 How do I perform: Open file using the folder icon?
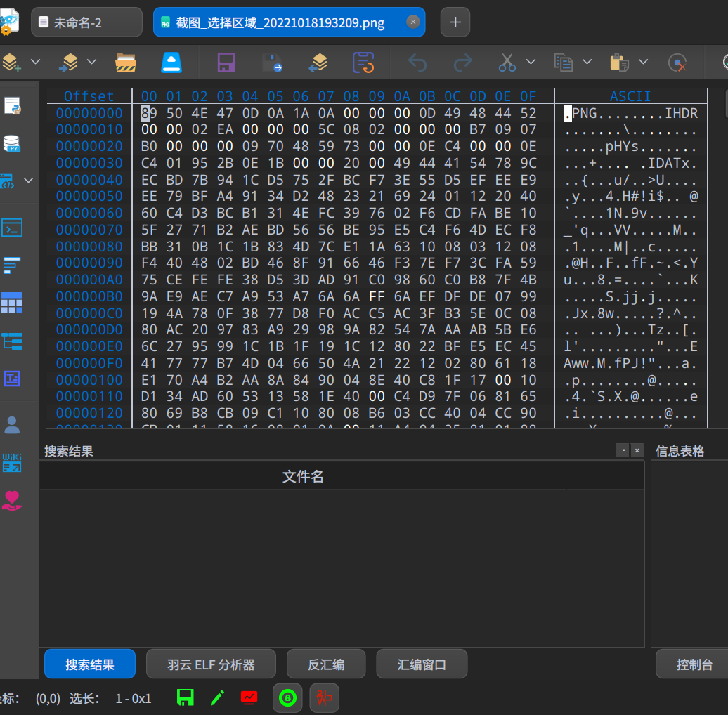[x=126, y=63]
